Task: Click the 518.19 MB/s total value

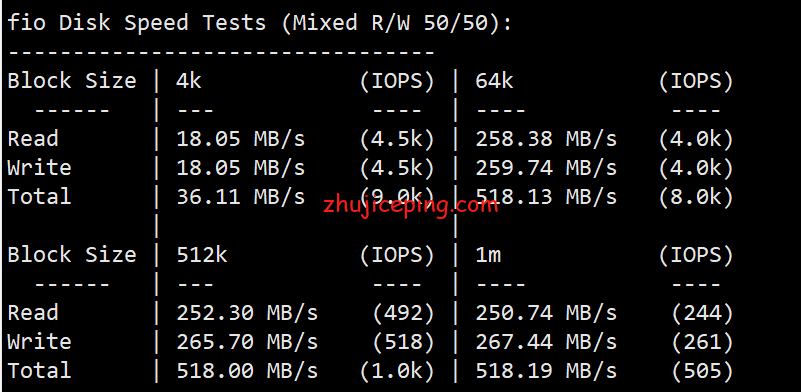Action: (x=546, y=372)
